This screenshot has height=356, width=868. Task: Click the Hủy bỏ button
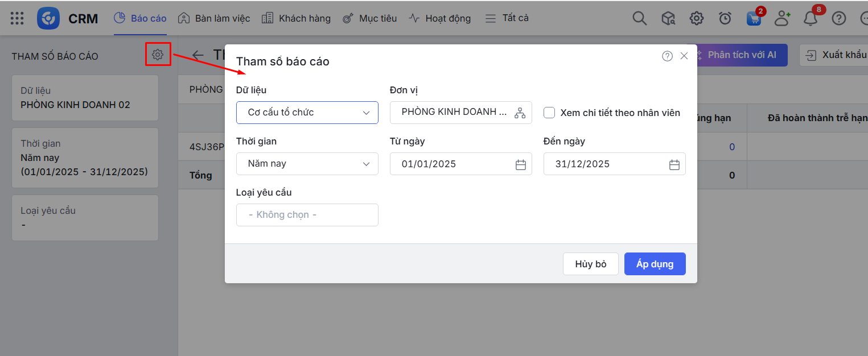tap(590, 264)
